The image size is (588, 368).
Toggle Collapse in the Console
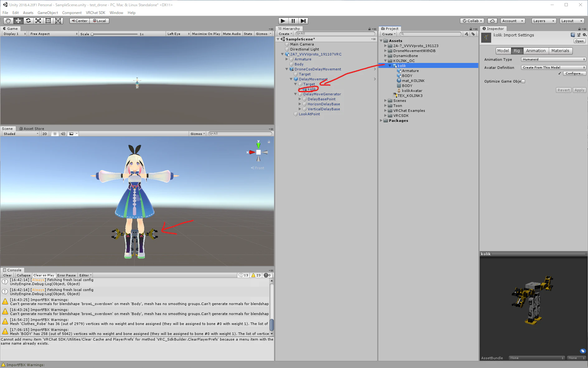[x=24, y=275]
